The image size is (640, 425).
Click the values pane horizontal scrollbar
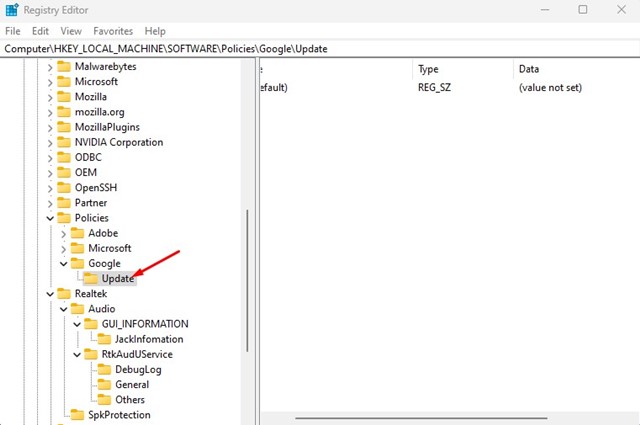[x=421, y=418]
